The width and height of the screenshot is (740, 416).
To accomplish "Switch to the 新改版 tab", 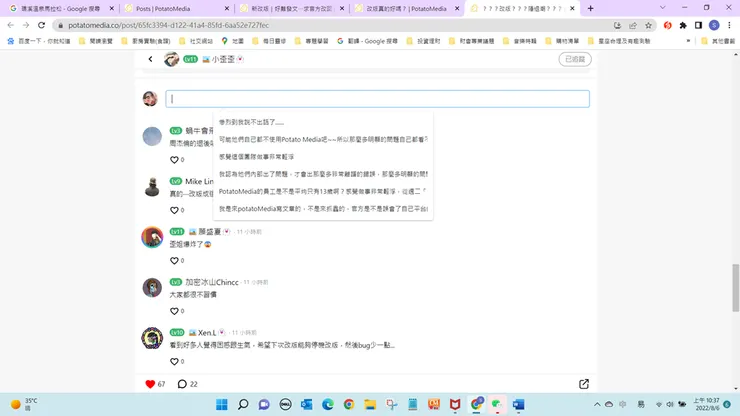I will pyautogui.click(x=291, y=8).
